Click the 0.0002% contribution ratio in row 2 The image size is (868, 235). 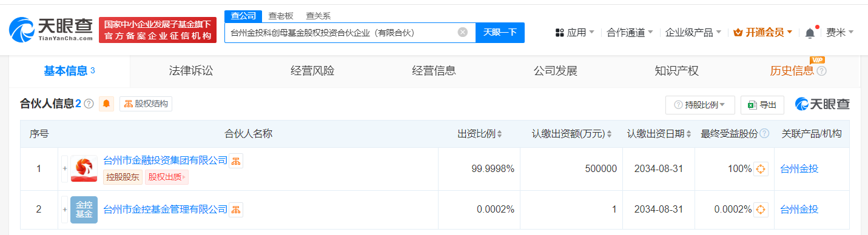[x=496, y=210]
